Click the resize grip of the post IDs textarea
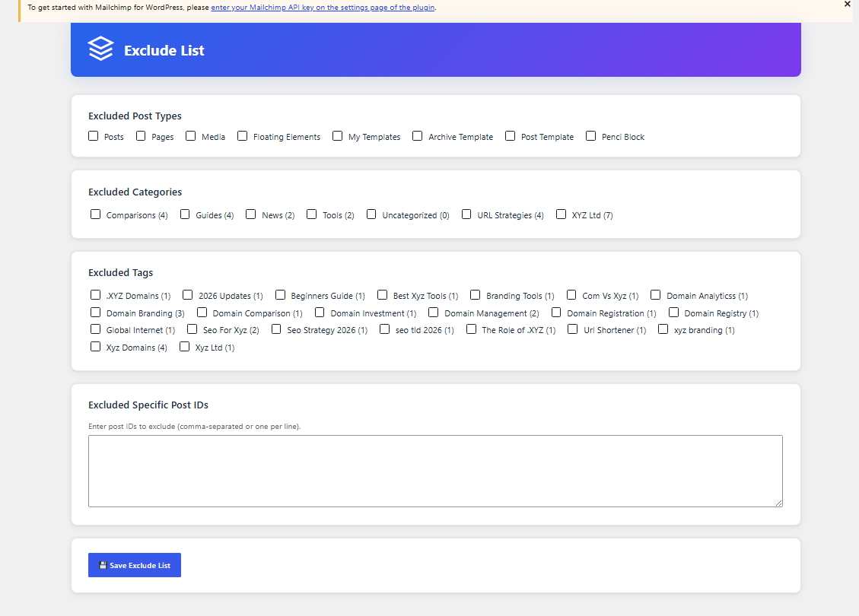 pos(778,503)
